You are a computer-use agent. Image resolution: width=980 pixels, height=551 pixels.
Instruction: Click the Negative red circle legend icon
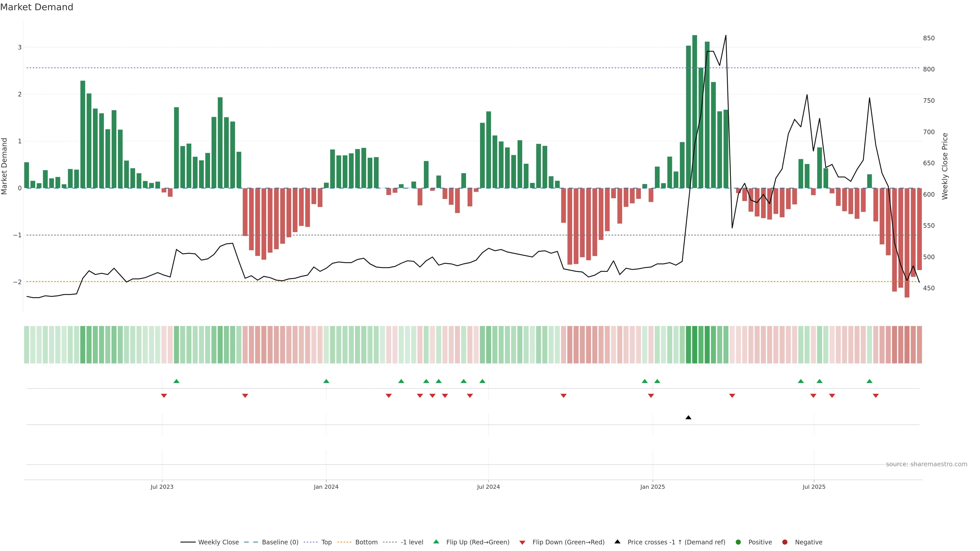785,542
